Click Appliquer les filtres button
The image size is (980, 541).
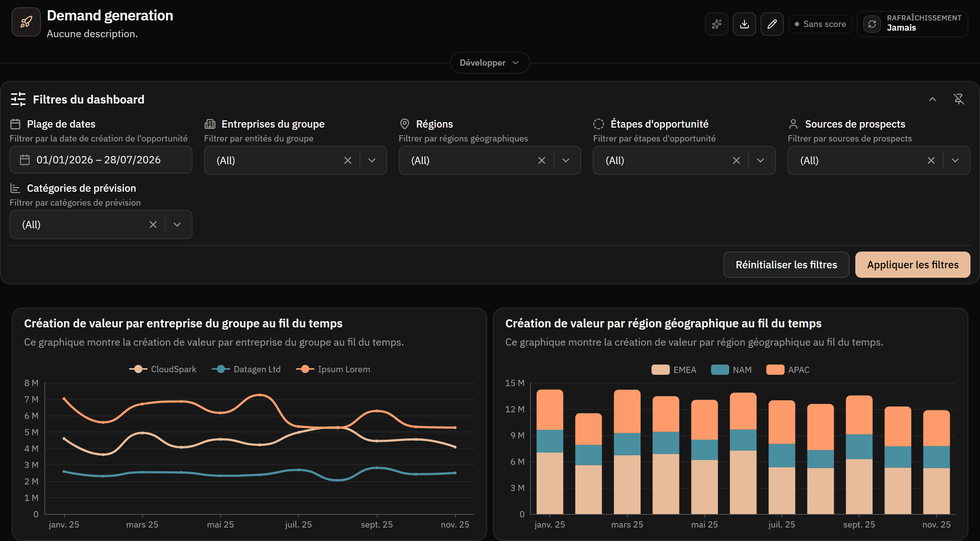pos(913,265)
